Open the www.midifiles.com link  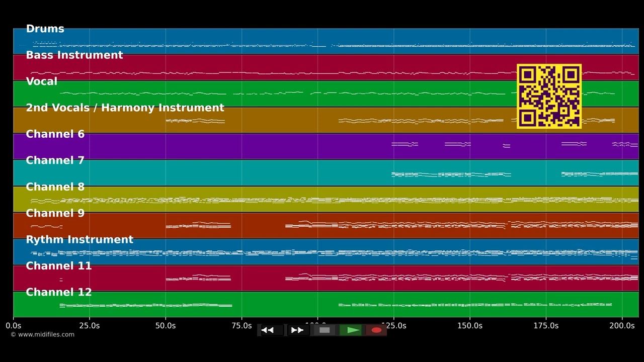pos(42,335)
